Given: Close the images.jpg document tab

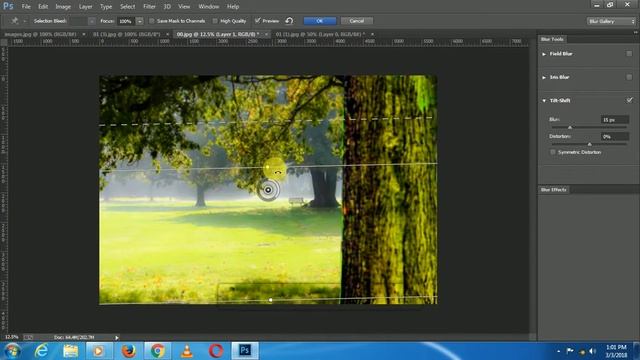Looking at the screenshot, I should [x=84, y=34].
